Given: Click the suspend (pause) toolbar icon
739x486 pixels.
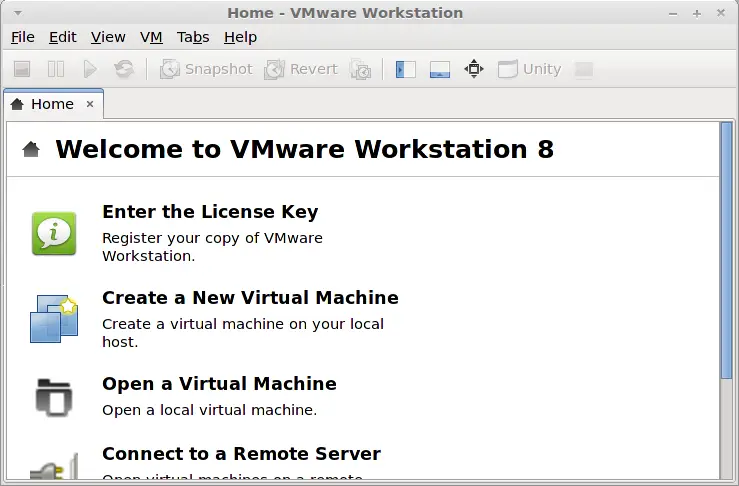Looking at the screenshot, I should (x=56, y=69).
